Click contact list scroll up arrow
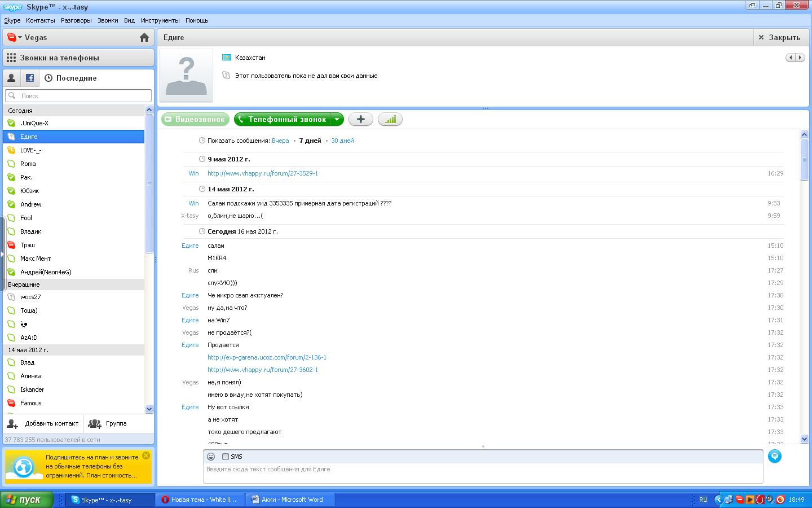 pos(149,110)
